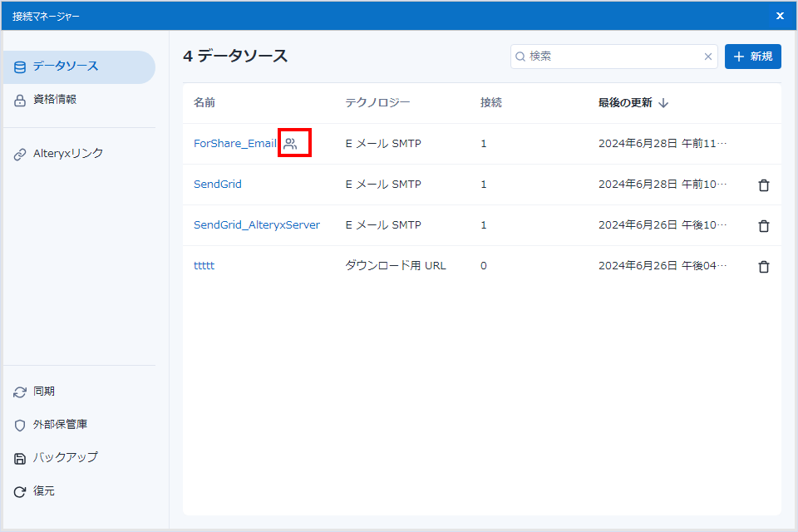Screen dimensions: 798x532
Task: Switch to 資格情報 in the sidebar
Action: (x=55, y=100)
